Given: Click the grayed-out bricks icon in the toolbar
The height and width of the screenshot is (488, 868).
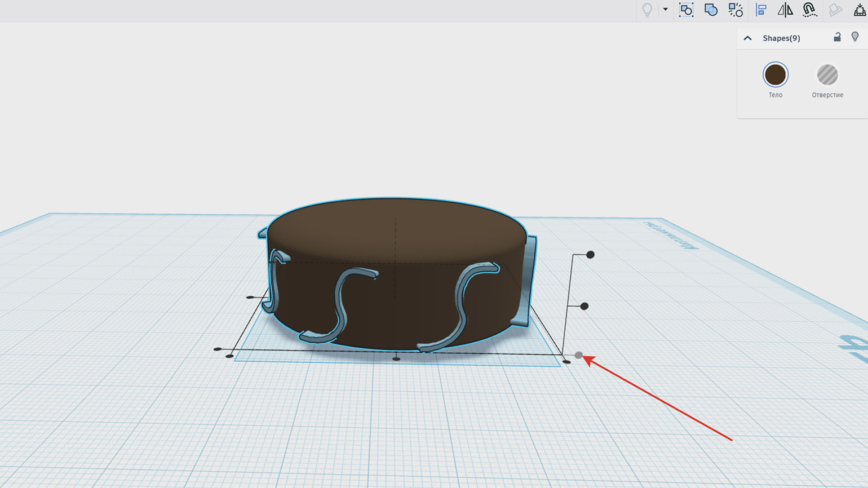Looking at the screenshot, I should click(835, 10).
